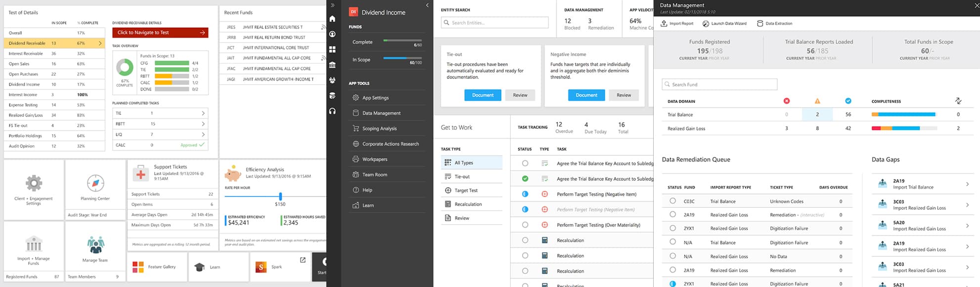980x287 pixels.
Task: Click Review button on Negative Income card
Action: point(624,95)
